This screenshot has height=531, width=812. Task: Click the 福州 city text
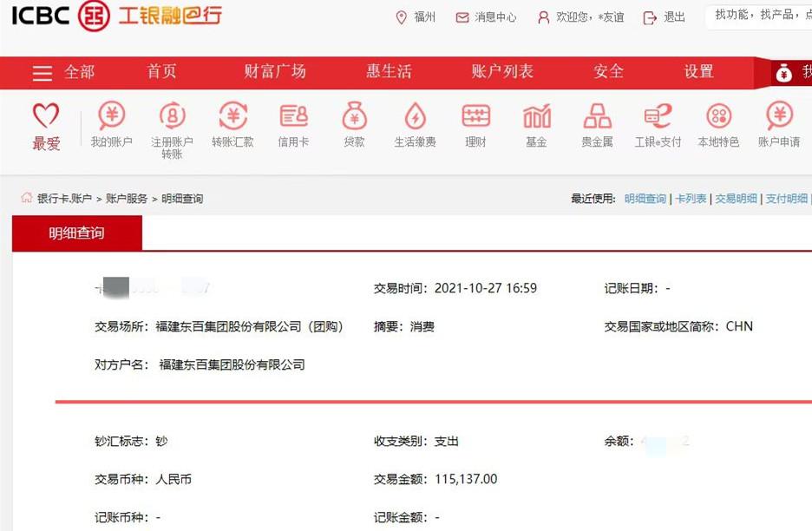click(x=424, y=17)
